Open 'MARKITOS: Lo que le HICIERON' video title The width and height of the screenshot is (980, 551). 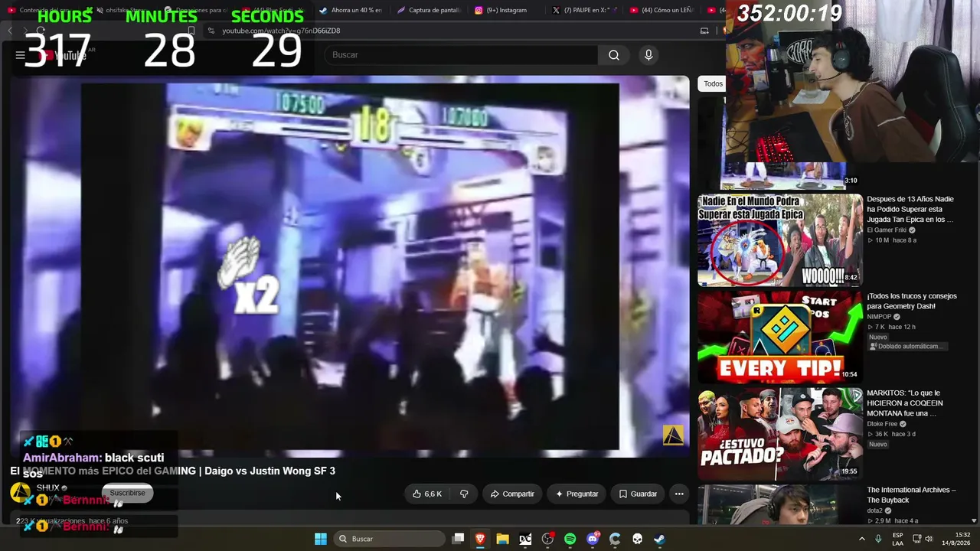904,403
